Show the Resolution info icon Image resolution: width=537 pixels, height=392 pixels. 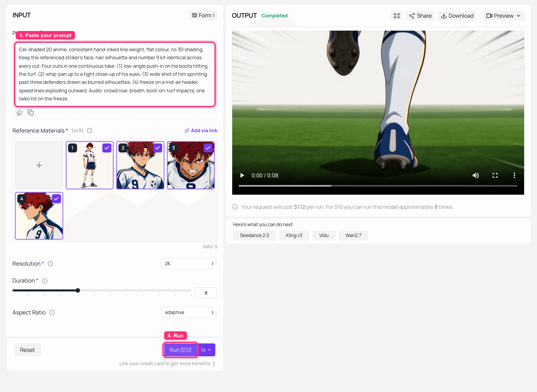(x=50, y=264)
